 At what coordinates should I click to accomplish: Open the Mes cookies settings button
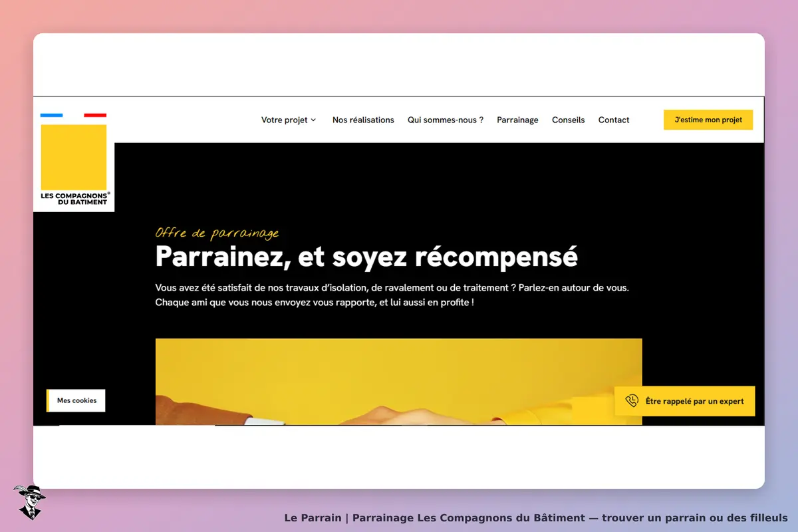pyautogui.click(x=76, y=400)
